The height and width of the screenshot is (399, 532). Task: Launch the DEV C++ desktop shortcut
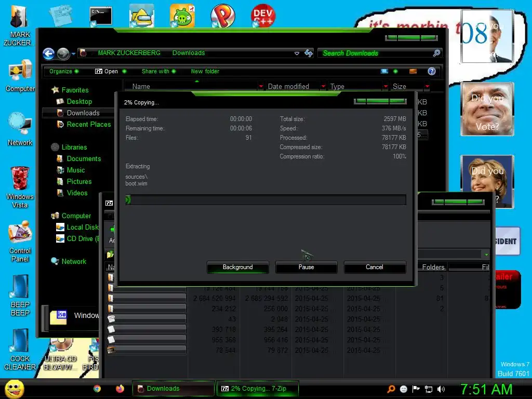[x=263, y=16]
